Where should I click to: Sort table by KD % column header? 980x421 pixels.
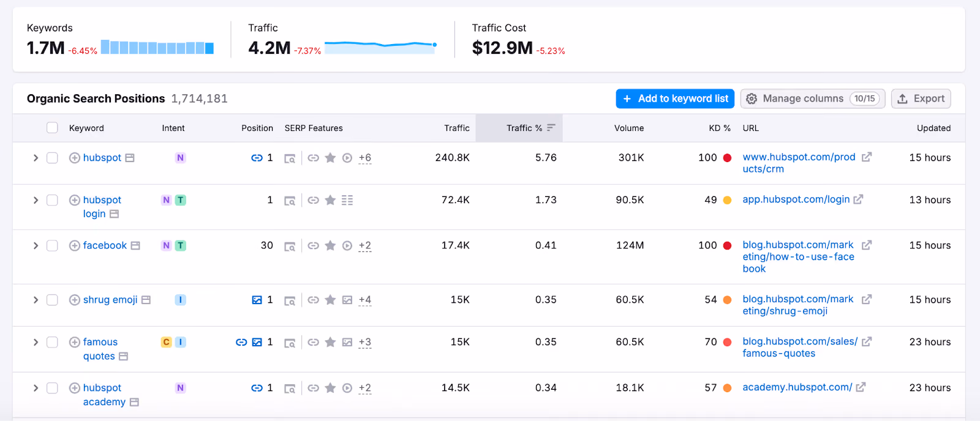click(720, 128)
